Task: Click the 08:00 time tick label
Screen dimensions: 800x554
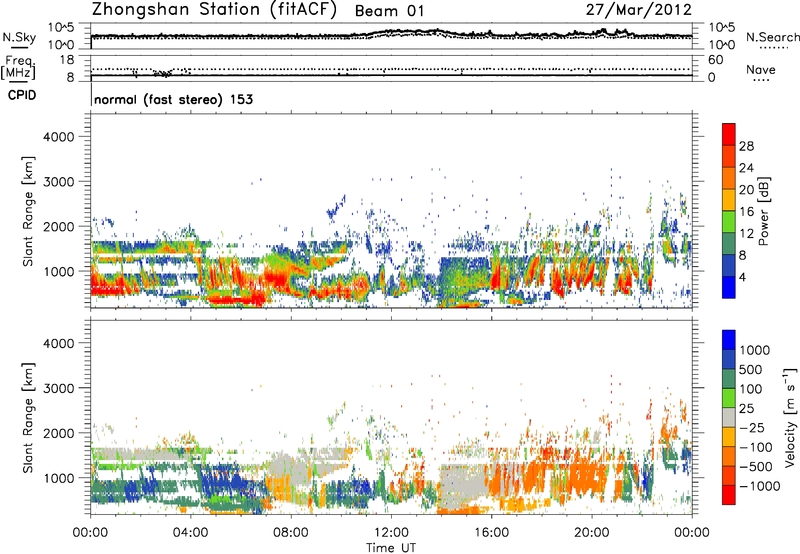Action: click(291, 533)
